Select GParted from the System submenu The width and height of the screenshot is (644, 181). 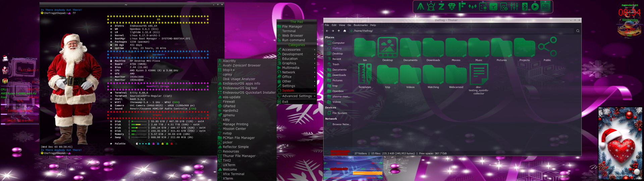pos(229,106)
